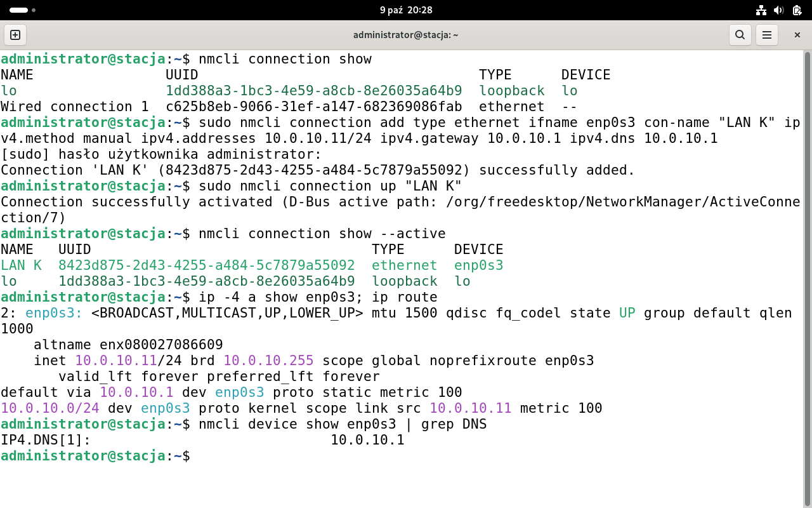The width and height of the screenshot is (812, 508).
Task: Click the "[sudo] hasło użytkownika administrator:" line
Action: coord(161,154)
